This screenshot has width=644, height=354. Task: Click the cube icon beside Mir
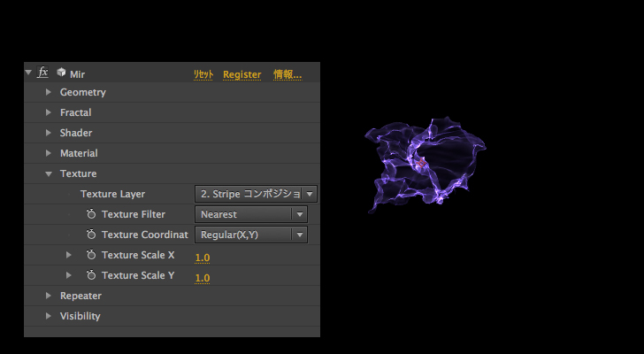(x=61, y=73)
